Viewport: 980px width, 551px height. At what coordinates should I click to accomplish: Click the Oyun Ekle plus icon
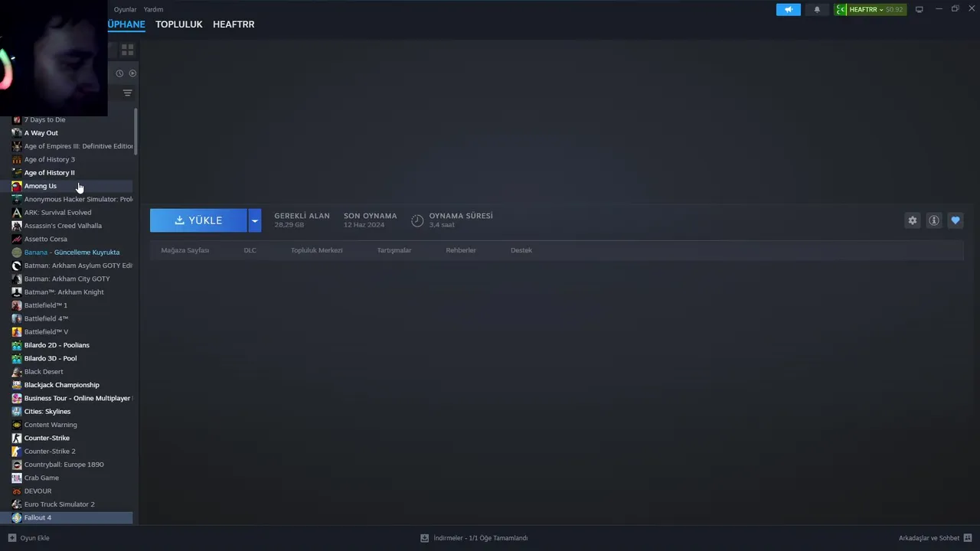coord(12,538)
